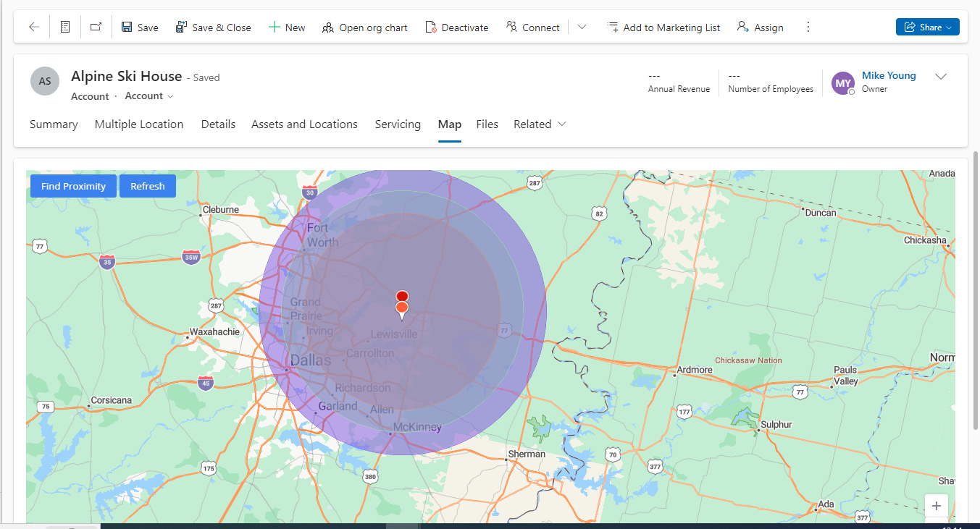Select the Find Proximity button

click(x=73, y=186)
